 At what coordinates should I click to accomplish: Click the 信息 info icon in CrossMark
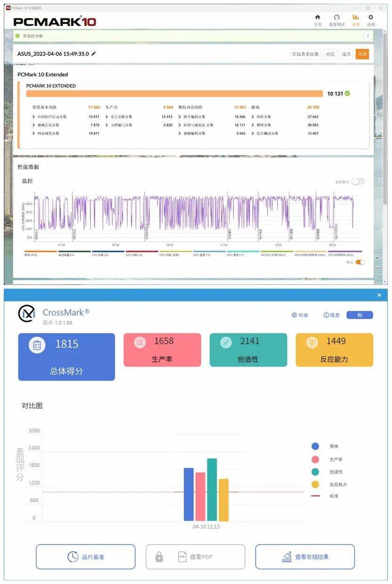coord(326,315)
